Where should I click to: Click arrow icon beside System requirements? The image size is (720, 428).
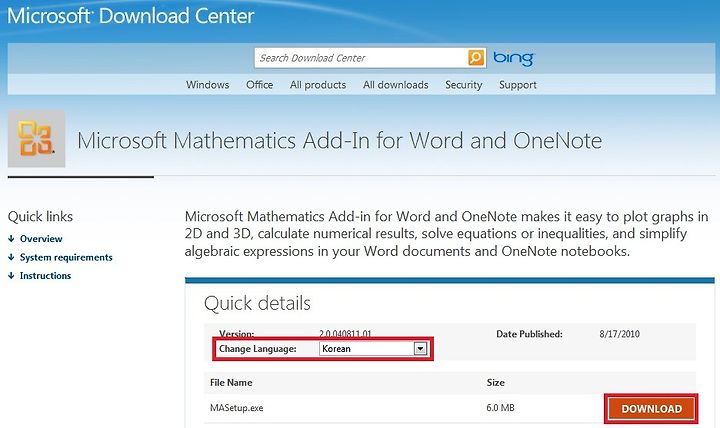click(x=11, y=257)
